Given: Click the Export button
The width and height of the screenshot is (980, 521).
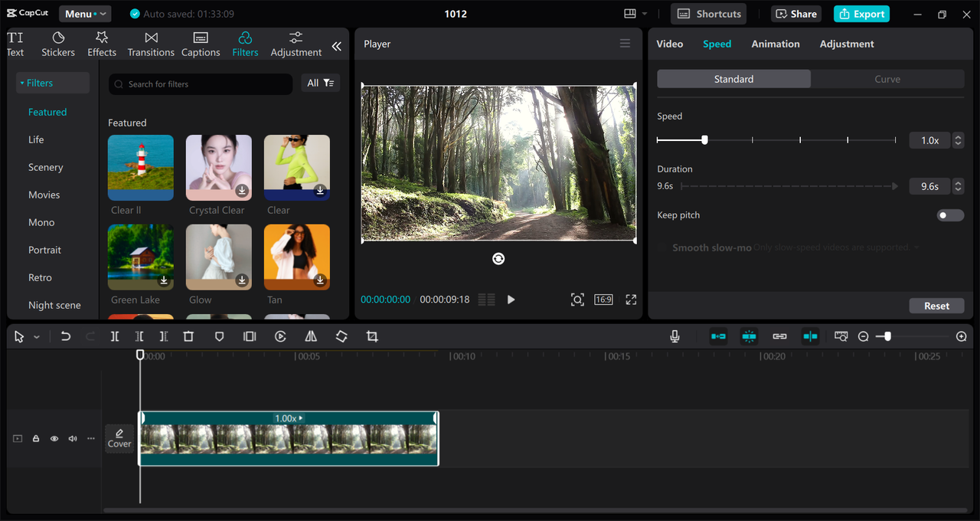Looking at the screenshot, I should tap(861, 14).
